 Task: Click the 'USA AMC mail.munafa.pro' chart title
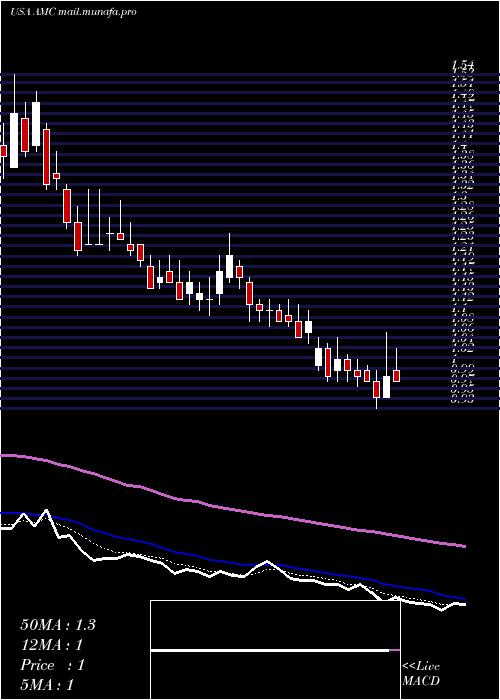coord(73,12)
